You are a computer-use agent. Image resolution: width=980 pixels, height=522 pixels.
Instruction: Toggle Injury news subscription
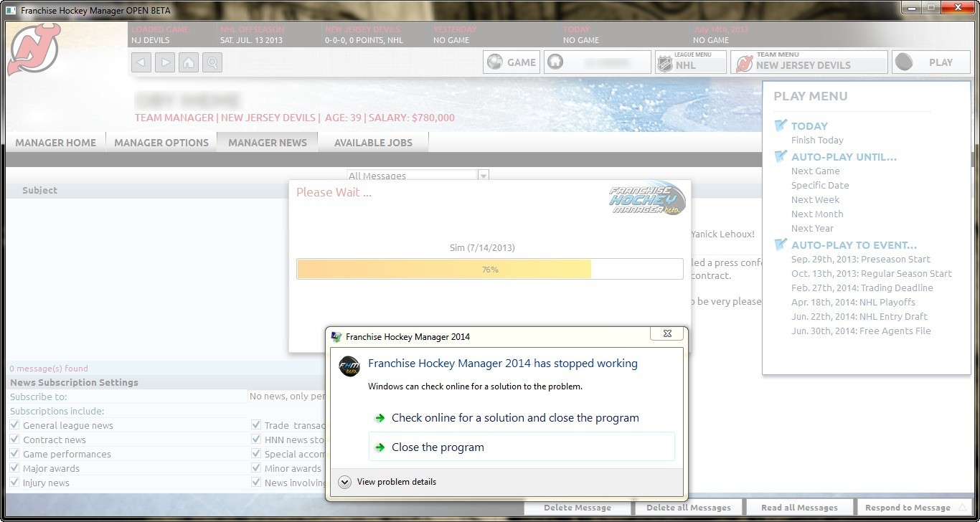click(x=15, y=483)
